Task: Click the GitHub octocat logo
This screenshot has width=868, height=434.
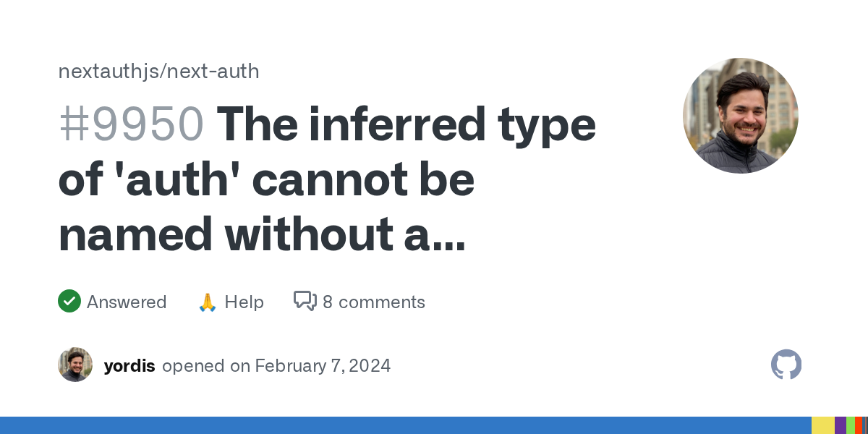Action: click(786, 365)
